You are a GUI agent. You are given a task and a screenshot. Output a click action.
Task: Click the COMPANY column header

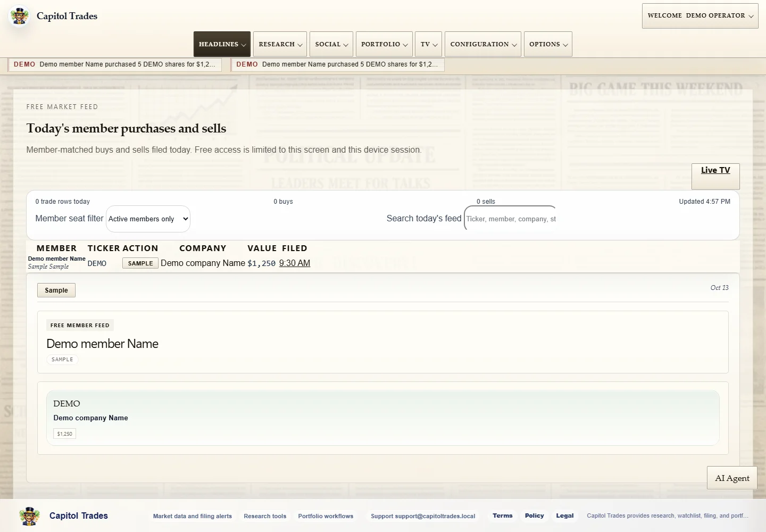(203, 248)
